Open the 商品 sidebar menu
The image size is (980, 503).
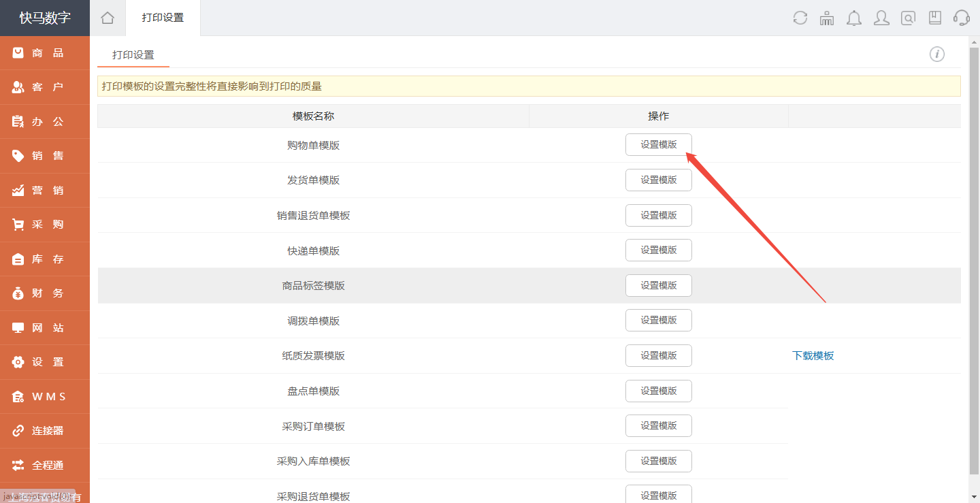click(45, 53)
